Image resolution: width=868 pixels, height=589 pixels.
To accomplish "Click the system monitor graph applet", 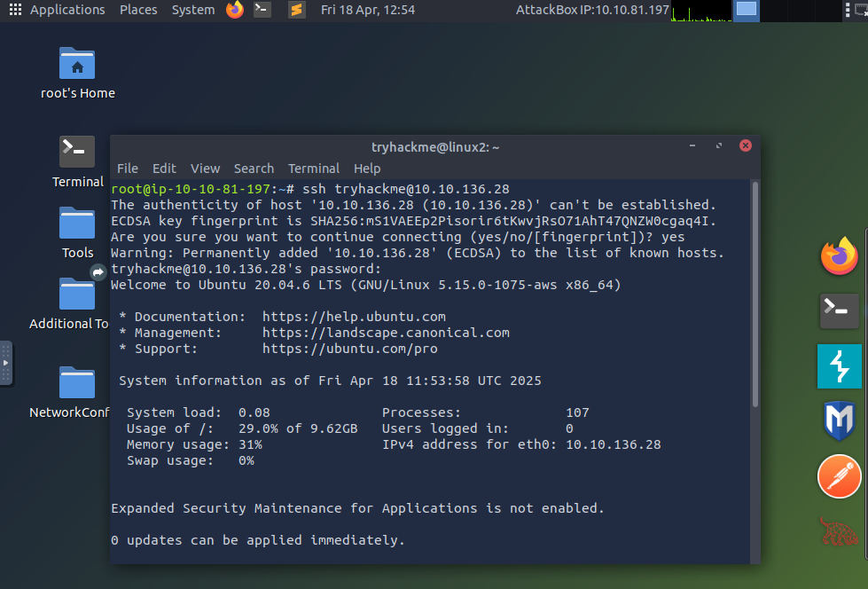I will (x=700, y=11).
